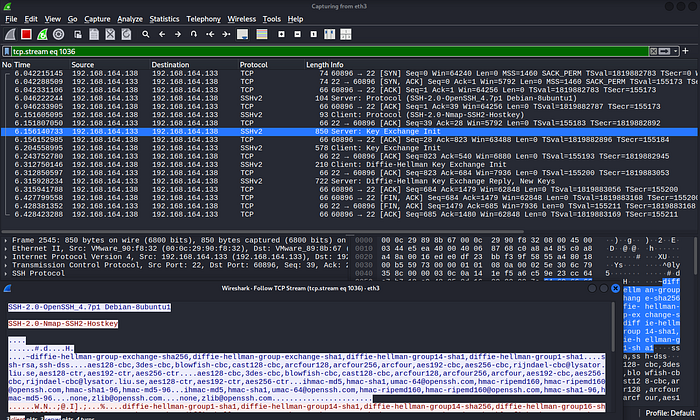
Task: Open the display filter history dropdown
Action: [675, 51]
